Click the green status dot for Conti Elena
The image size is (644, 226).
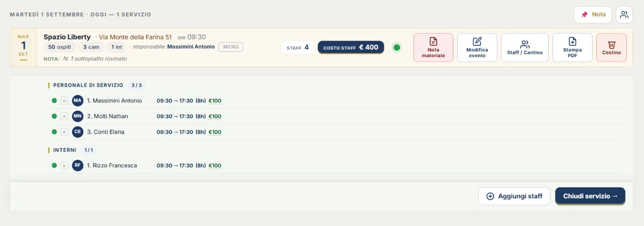tap(54, 132)
